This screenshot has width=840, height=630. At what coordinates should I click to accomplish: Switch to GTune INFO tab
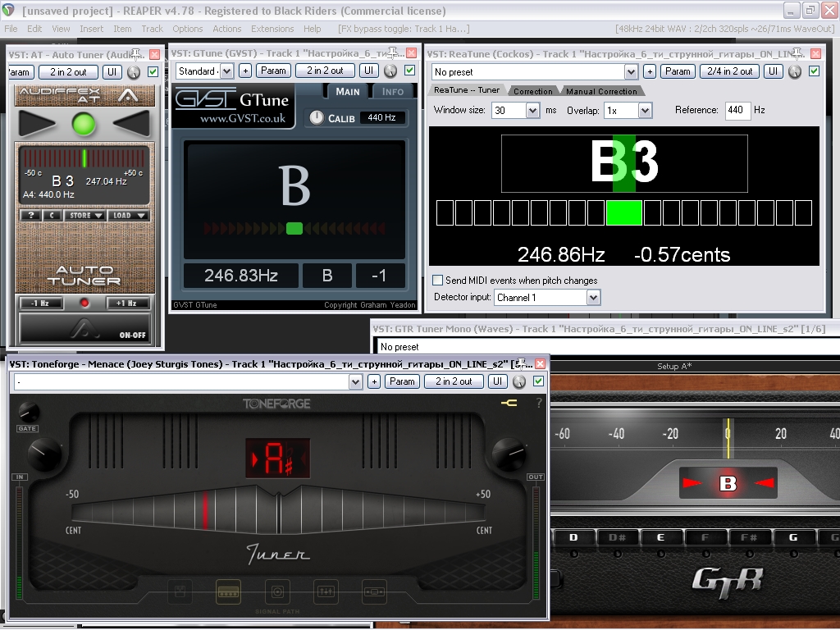click(x=393, y=92)
